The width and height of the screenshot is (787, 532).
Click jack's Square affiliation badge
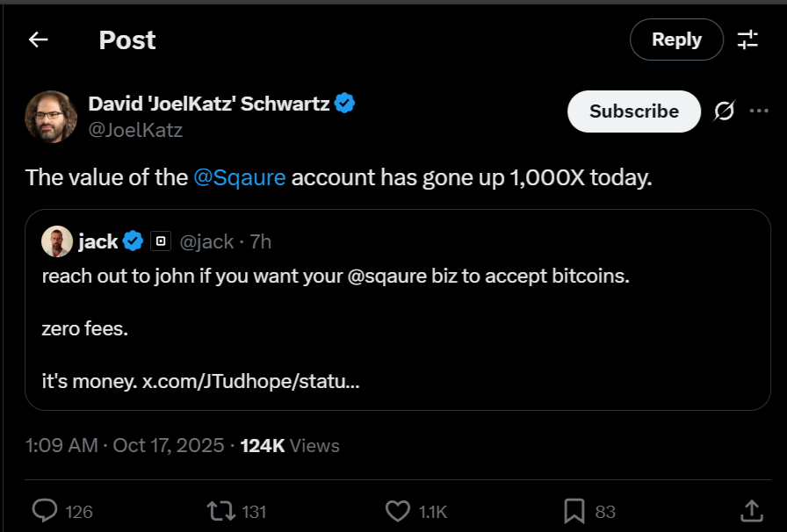pos(160,241)
